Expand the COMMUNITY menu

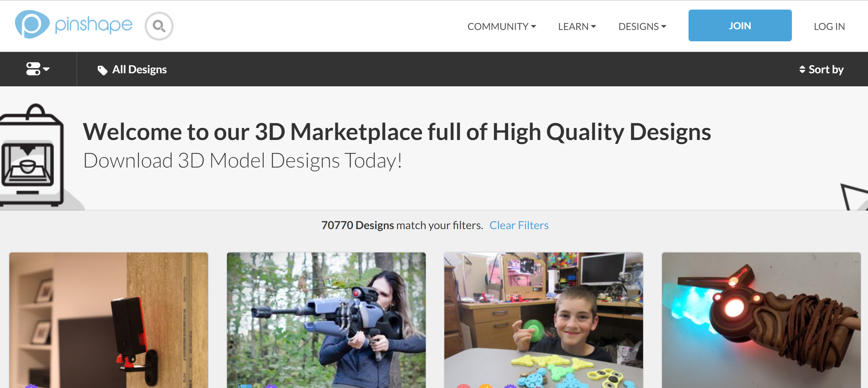501,27
